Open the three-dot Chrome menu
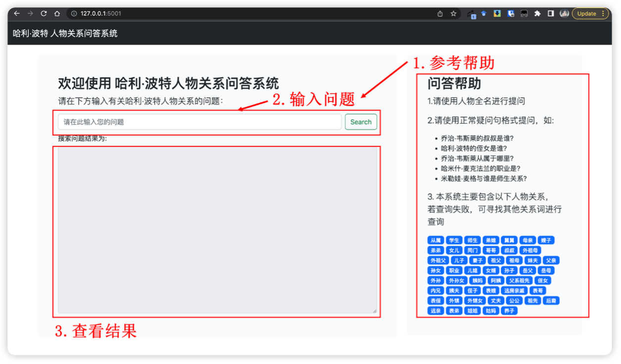Image resolution: width=621 pixels, height=364 pixels. coord(603,14)
